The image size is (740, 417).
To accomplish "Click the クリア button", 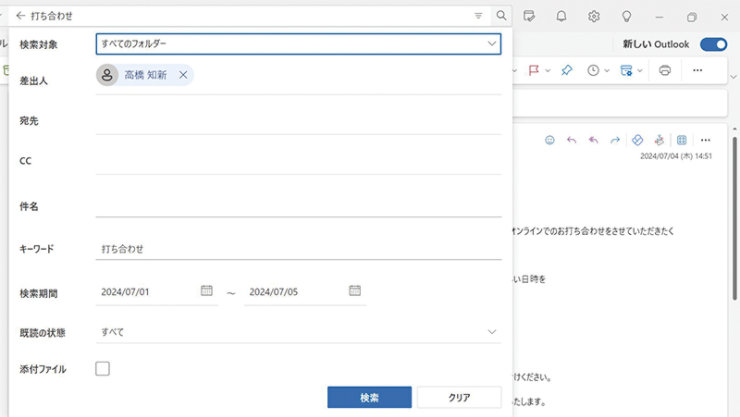I will [459, 397].
